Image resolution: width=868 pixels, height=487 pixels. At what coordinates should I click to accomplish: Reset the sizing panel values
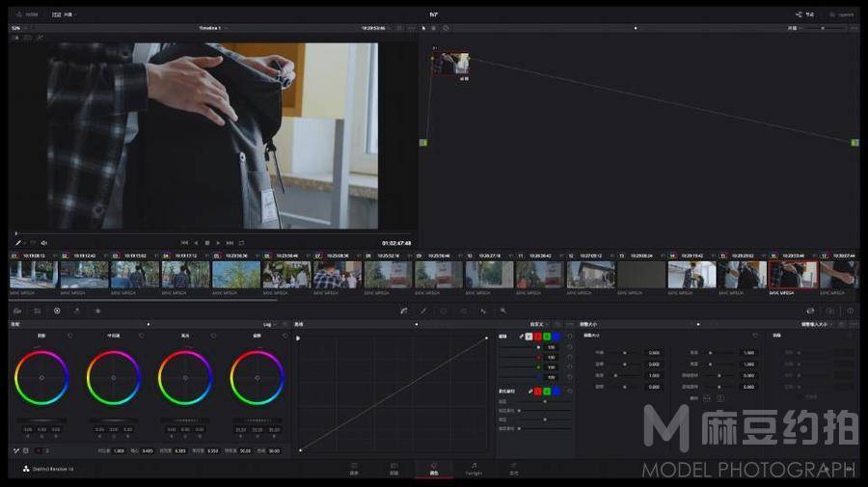point(755,336)
